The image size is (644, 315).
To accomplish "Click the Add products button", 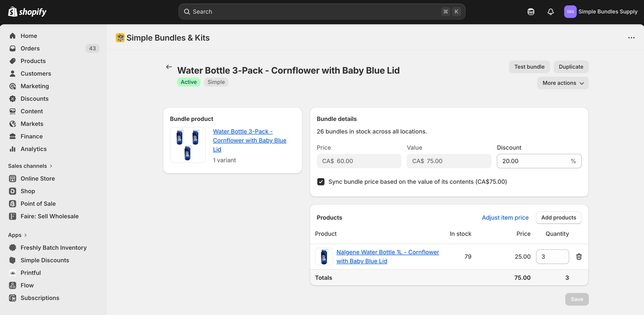I will 558,218.
